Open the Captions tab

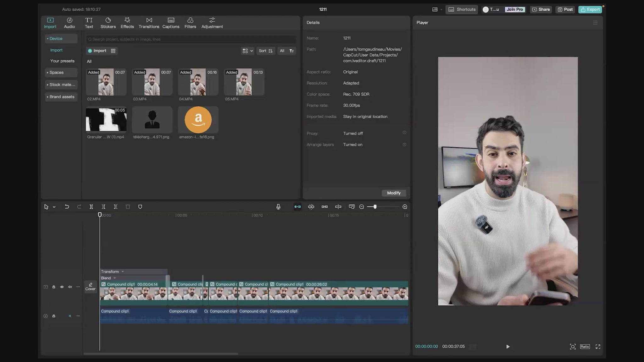(171, 23)
